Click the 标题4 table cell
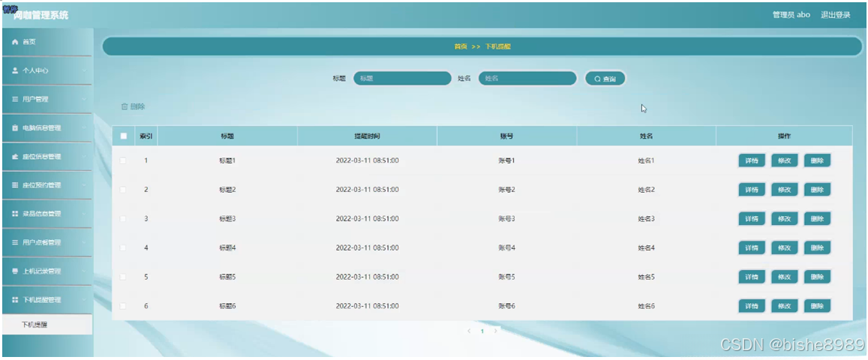The width and height of the screenshot is (868, 360). tap(227, 247)
